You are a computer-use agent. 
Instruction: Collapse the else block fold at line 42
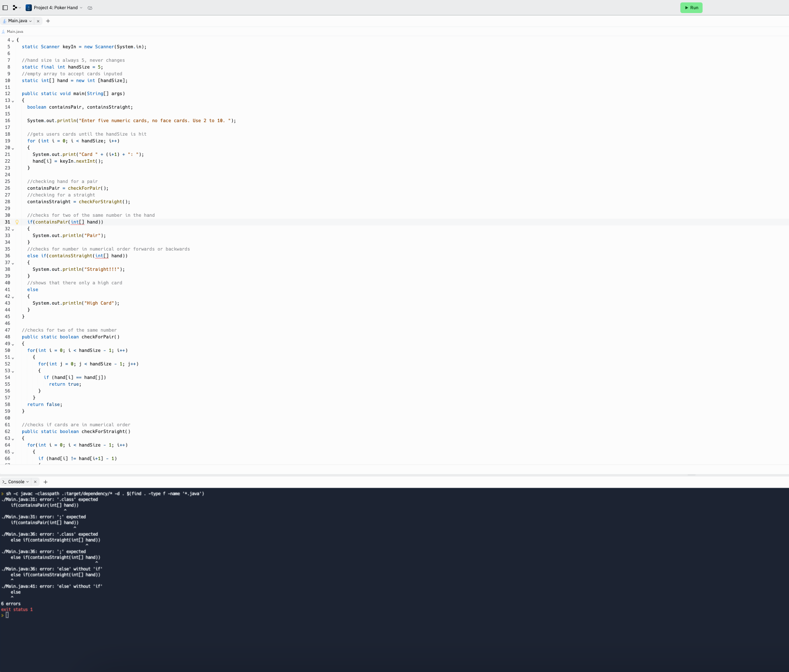(13, 296)
